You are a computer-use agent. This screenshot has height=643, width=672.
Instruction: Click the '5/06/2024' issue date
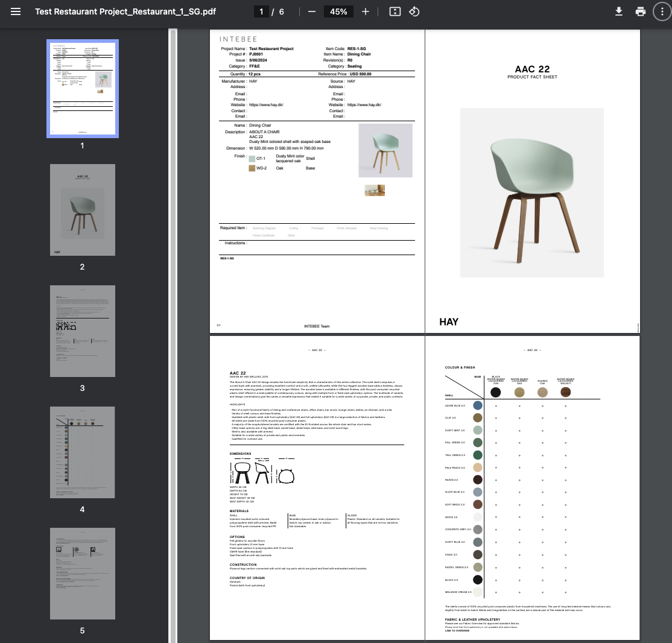point(258,60)
